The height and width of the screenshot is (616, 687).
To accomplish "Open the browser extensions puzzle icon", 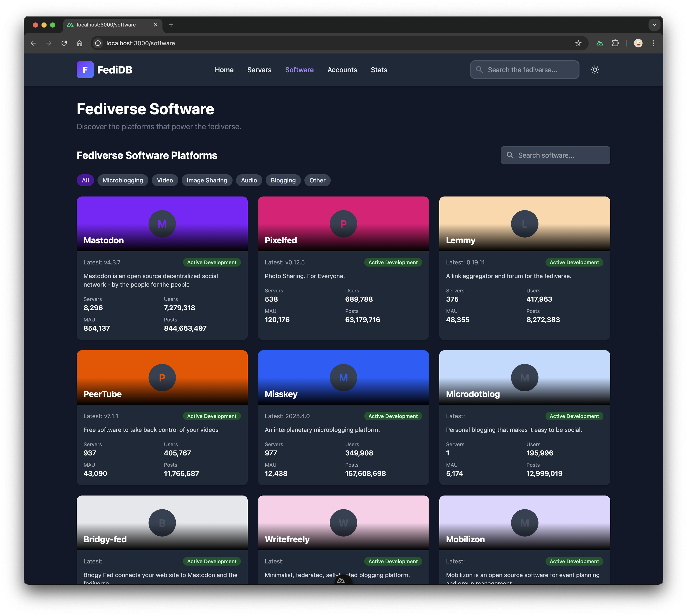I will tap(615, 43).
